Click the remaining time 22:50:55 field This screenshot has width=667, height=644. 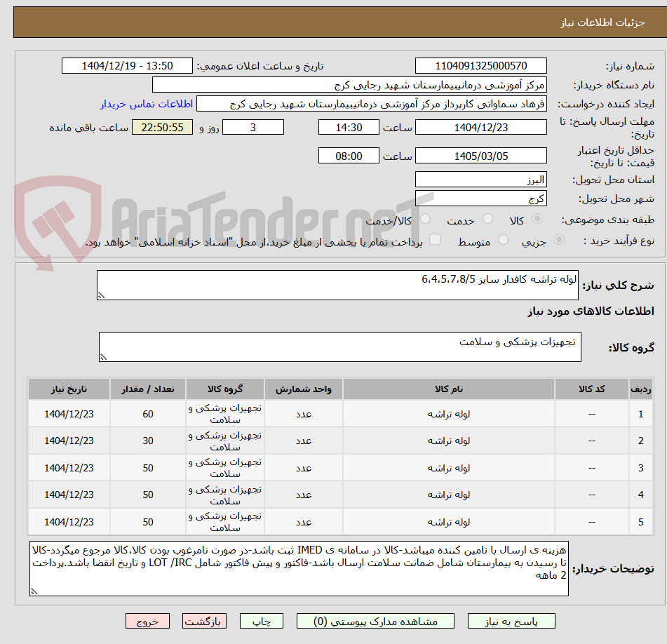click(x=162, y=127)
